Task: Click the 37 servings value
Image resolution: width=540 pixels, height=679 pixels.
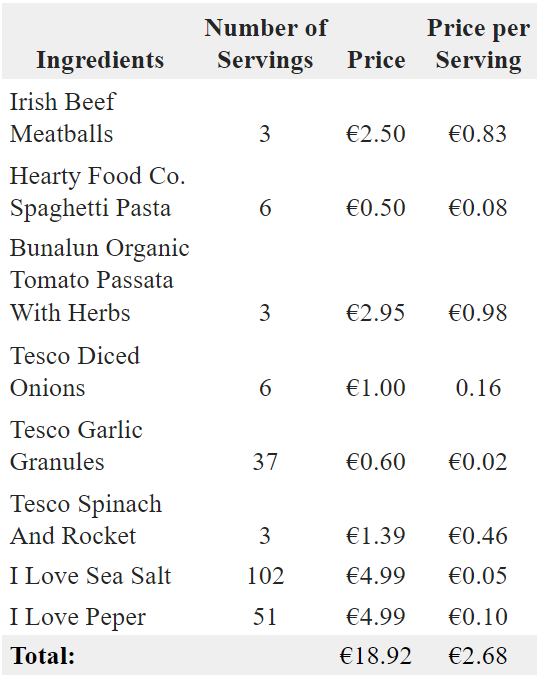Action: [265, 462]
